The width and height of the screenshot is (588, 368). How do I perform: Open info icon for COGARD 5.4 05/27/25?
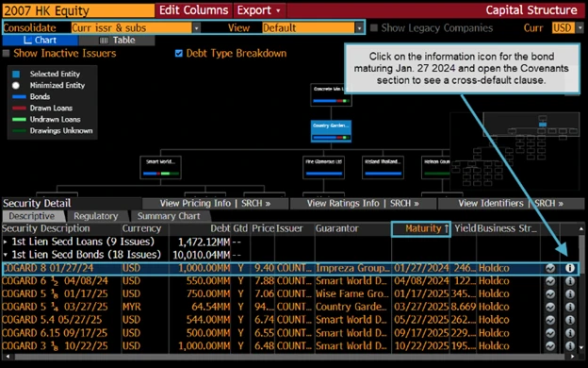coord(569,320)
